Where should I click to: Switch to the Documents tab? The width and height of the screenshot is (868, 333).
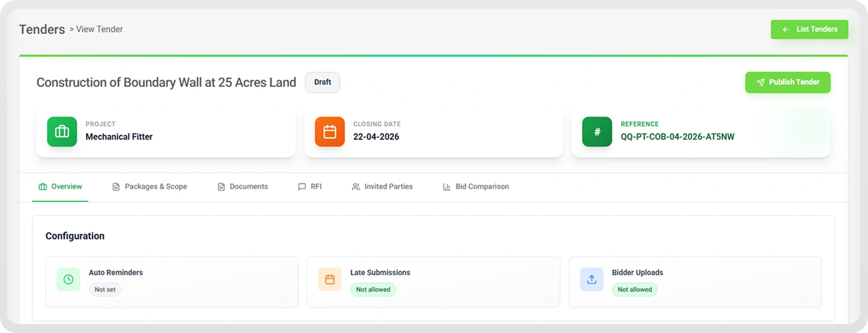243,187
